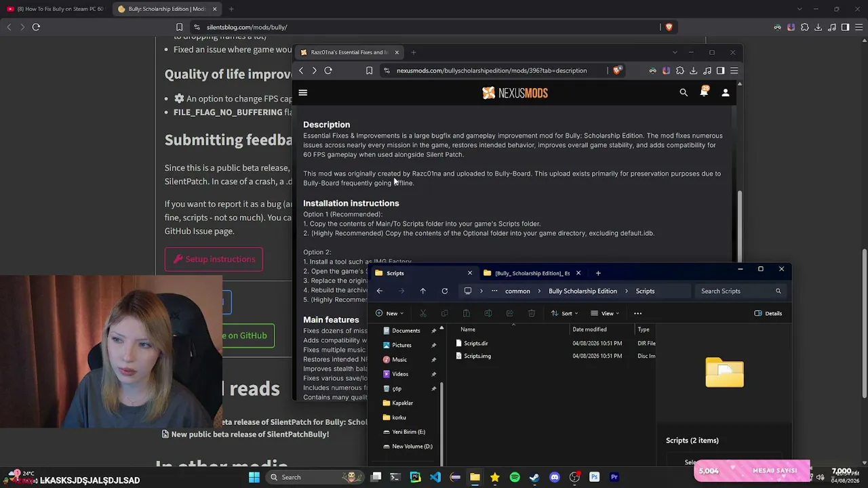
Task: Click the taskbar Search box
Action: coord(315,477)
